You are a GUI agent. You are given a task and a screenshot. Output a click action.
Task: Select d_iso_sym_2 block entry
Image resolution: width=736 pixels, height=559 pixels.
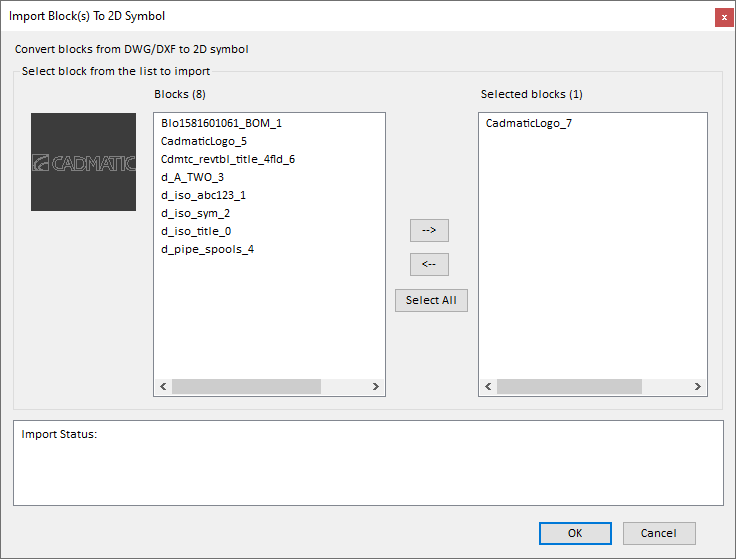(195, 213)
